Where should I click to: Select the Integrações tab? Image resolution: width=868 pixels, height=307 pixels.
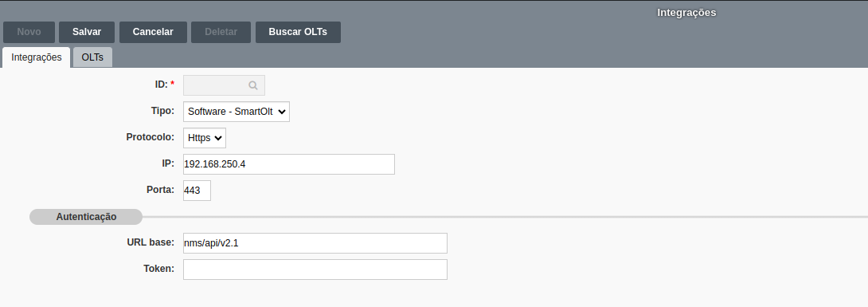pos(37,57)
